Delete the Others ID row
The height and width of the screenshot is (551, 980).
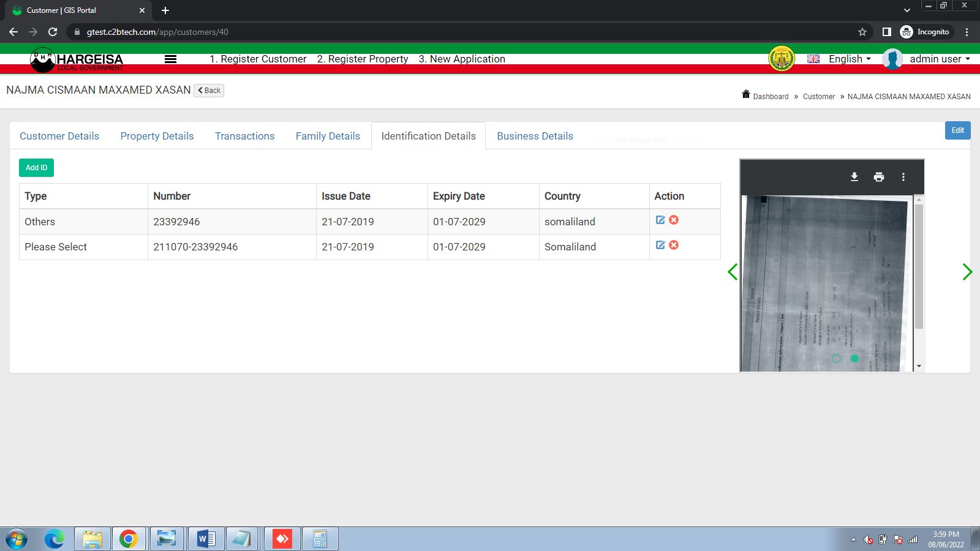coord(674,220)
